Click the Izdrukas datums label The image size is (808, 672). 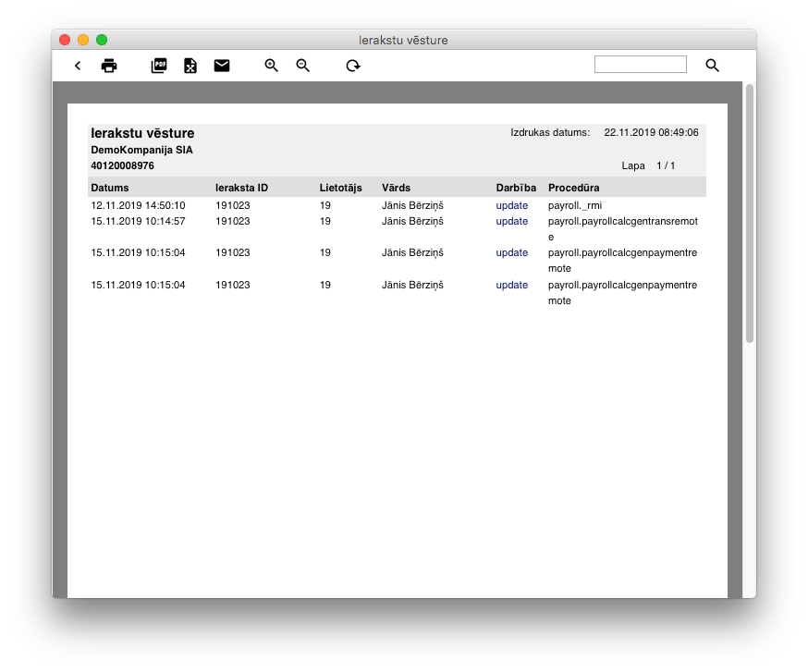pyautogui.click(x=550, y=132)
